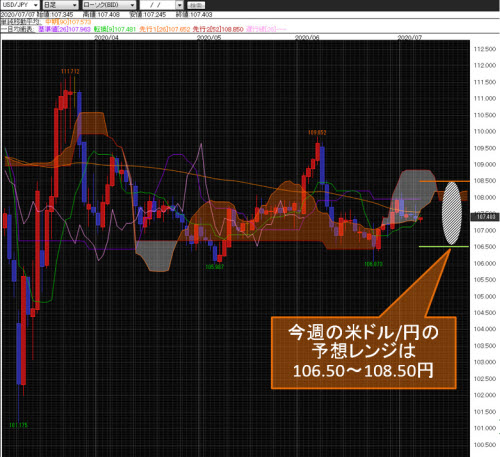
Task: Click the 103.000 price axis label
Action: pos(485,362)
